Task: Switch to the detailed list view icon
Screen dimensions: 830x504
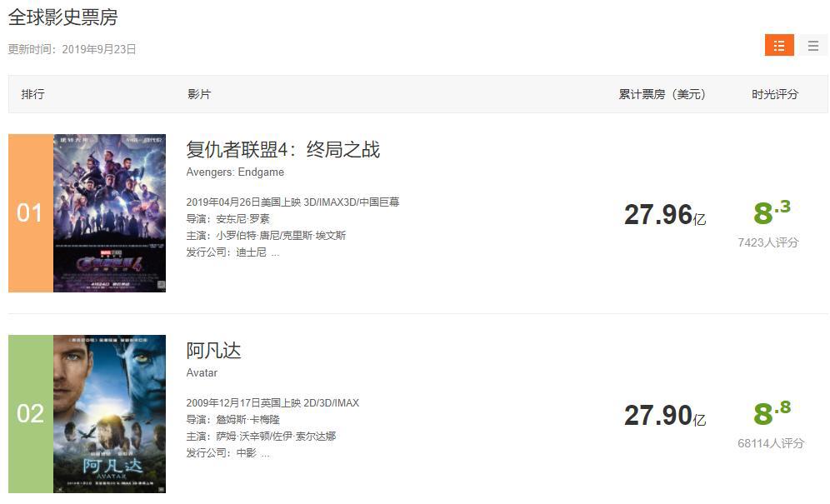Action: pos(779,46)
